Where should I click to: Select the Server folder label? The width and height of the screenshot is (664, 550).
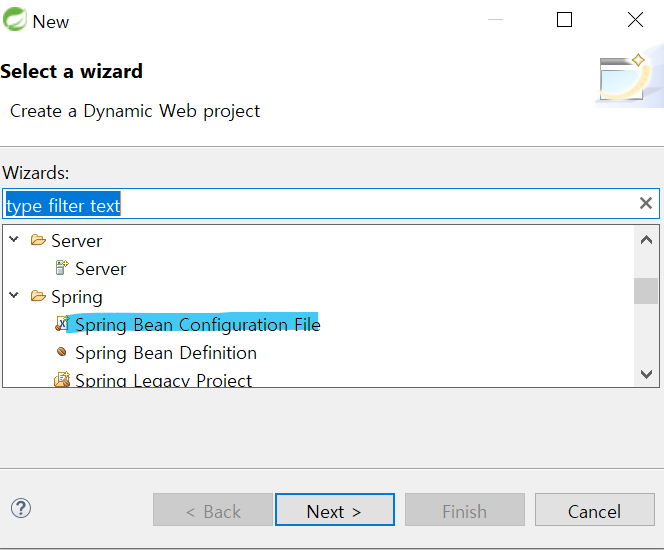tap(77, 241)
